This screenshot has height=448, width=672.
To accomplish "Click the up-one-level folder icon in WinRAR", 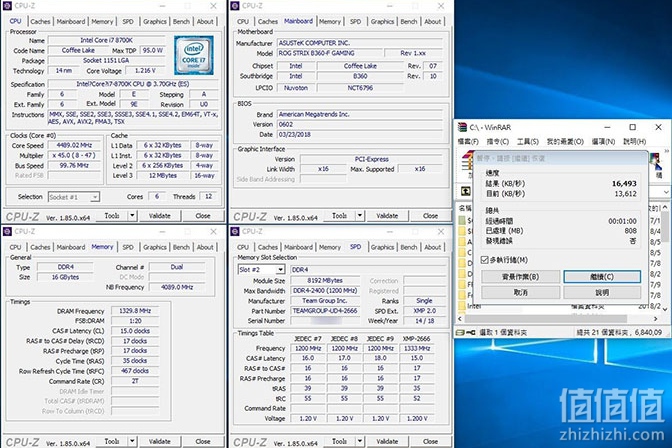I will (465, 191).
